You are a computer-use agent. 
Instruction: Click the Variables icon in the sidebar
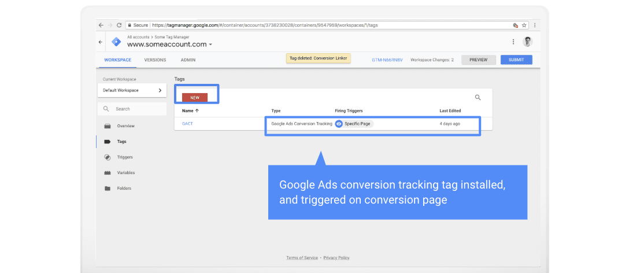point(108,173)
